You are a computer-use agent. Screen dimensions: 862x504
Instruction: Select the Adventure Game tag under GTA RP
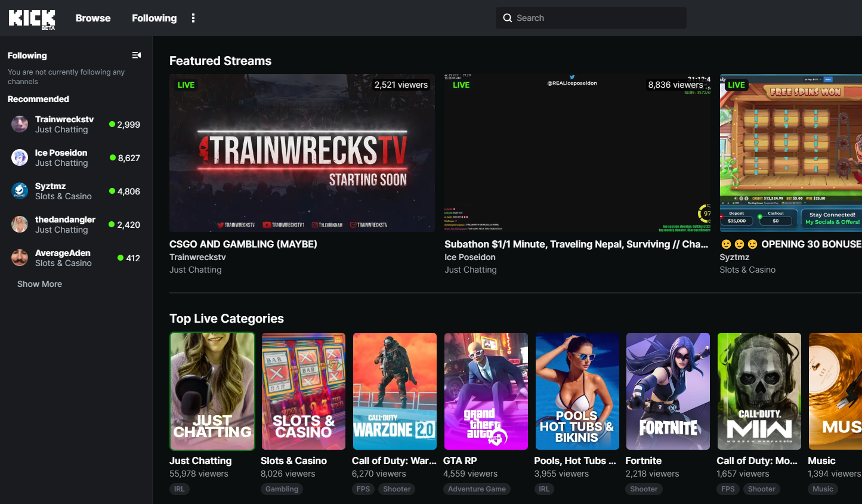tap(477, 489)
